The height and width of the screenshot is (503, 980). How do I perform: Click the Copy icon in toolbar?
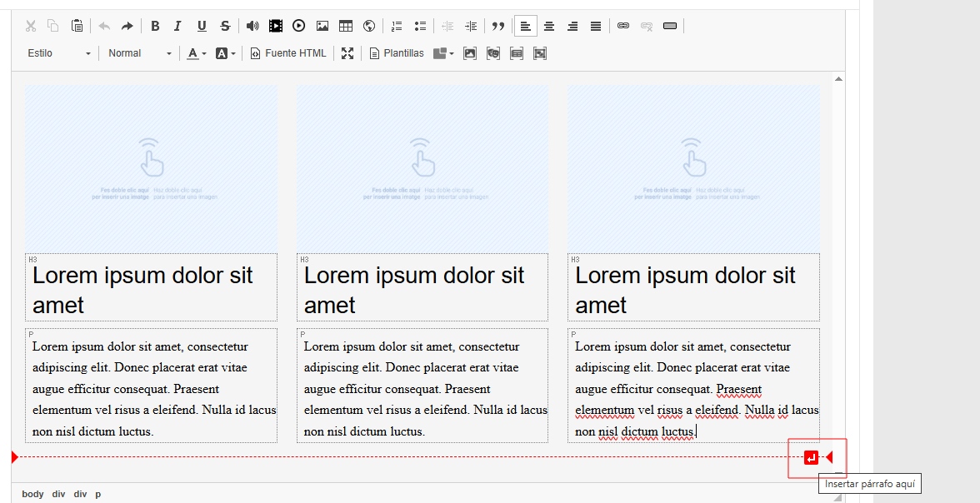(x=53, y=27)
